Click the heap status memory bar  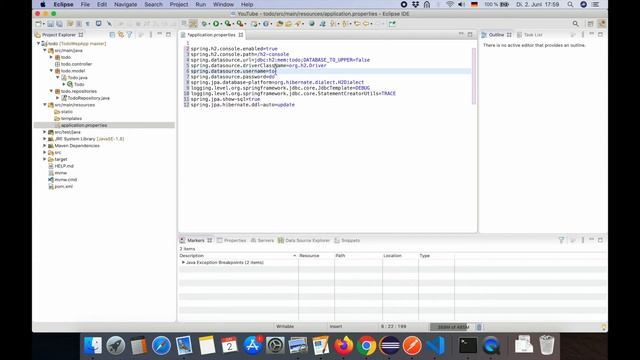click(x=453, y=327)
